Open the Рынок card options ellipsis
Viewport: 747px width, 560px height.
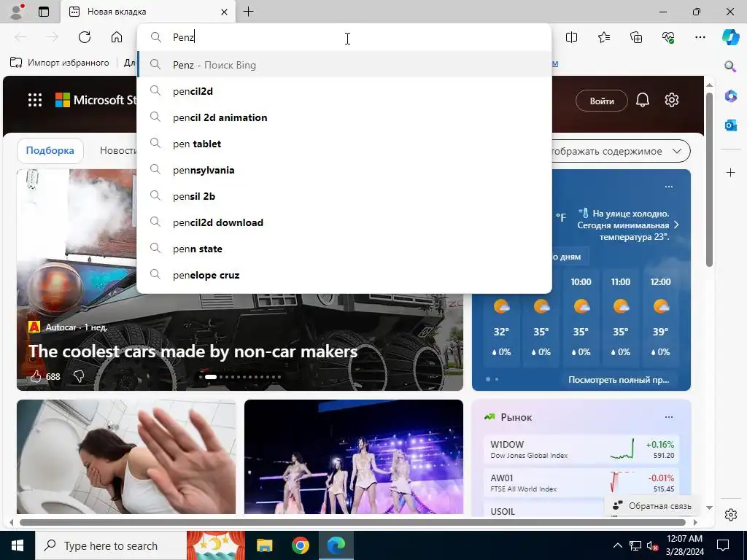pyautogui.click(x=669, y=417)
